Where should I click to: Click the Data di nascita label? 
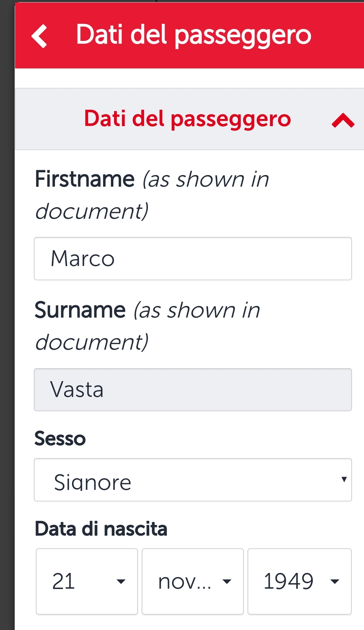pos(101,529)
